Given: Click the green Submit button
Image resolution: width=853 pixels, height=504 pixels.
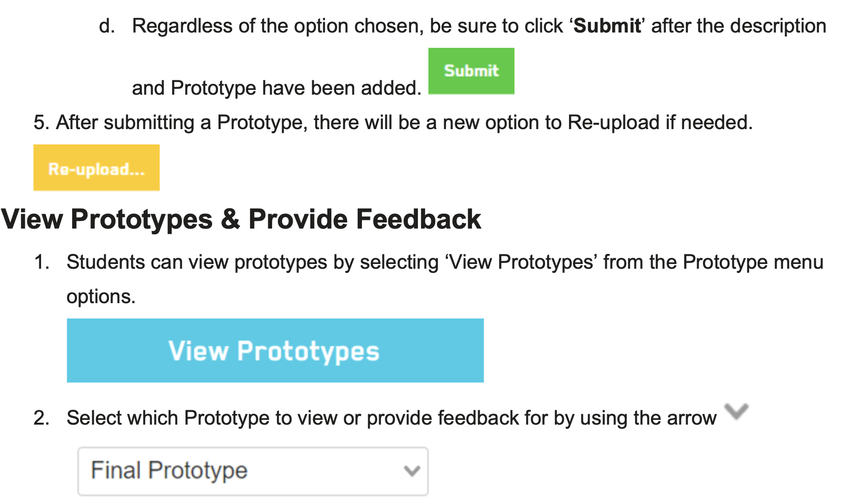Looking at the screenshot, I should click(x=471, y=71).
